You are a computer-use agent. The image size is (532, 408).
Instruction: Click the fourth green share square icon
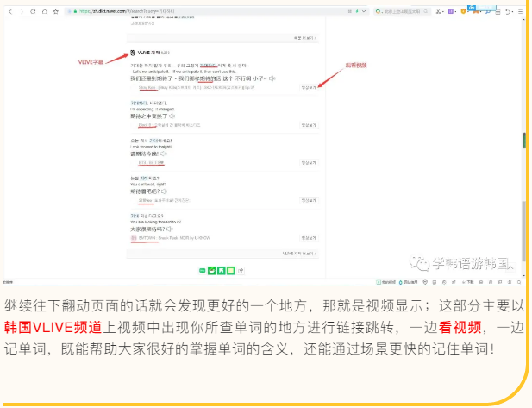[x=231, y=271]
